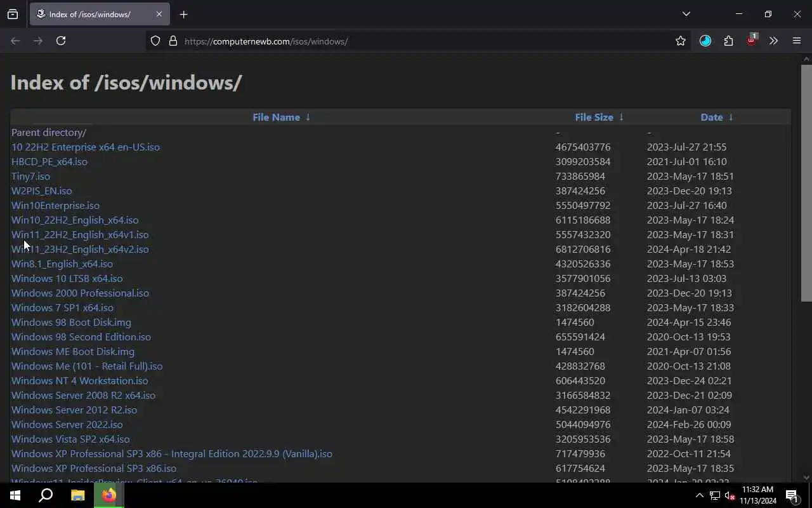
Task: Download HBCD_PE_x64.iso
Action: (x=49, y=161)
